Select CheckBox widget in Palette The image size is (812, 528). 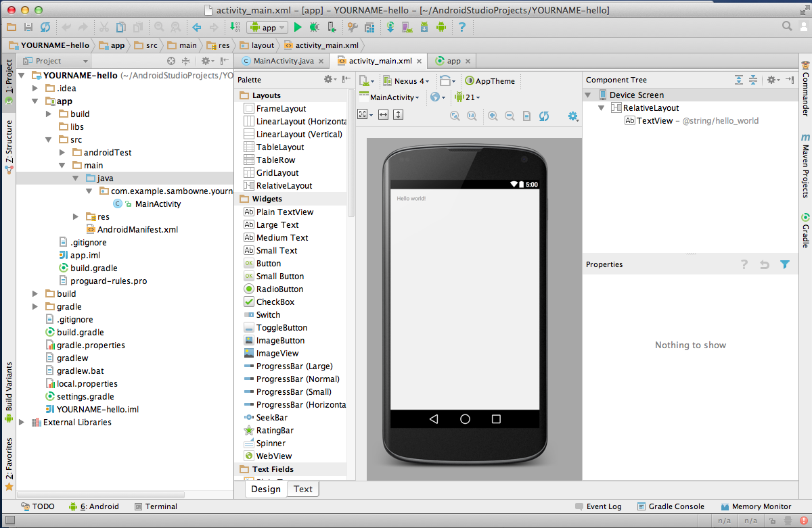[275, 302]
